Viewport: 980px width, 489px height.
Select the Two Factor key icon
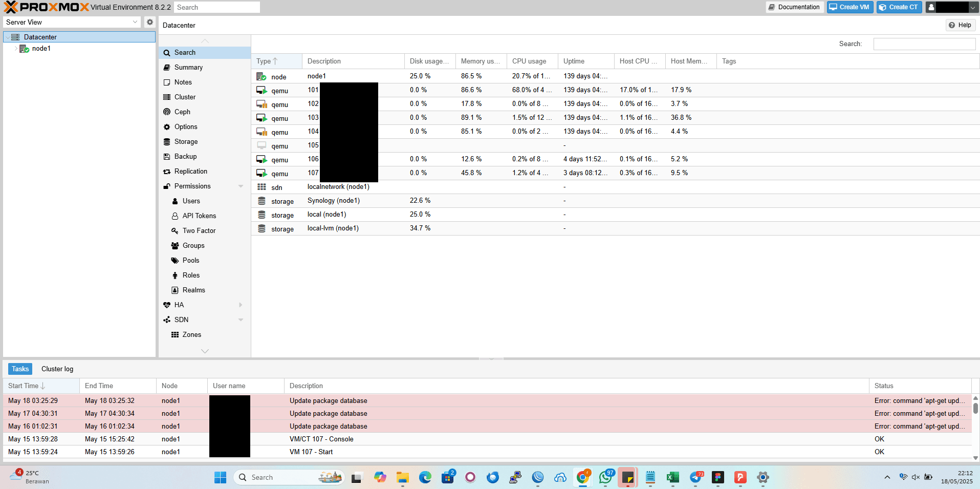(x=175, y=231)
